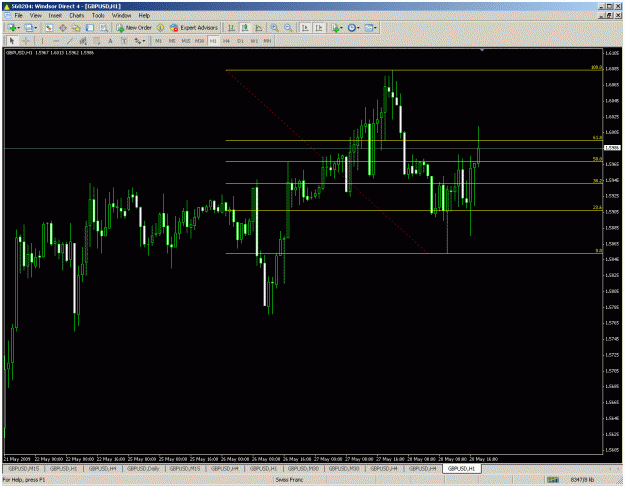
Task: Open the Data Window icon
Action: [63, 28]
